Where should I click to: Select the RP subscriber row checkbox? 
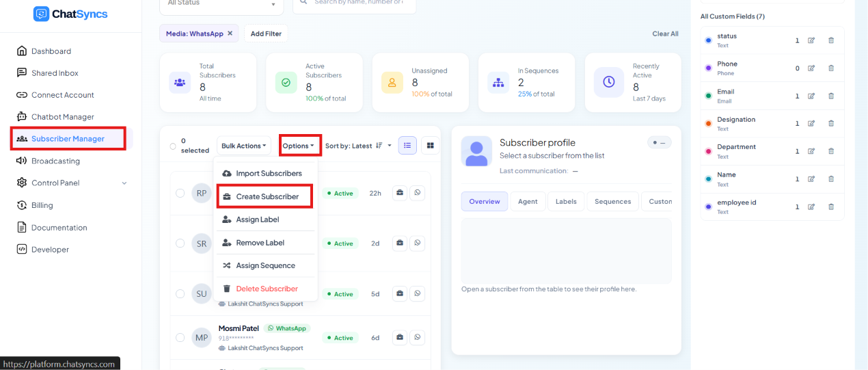(180, 194)
